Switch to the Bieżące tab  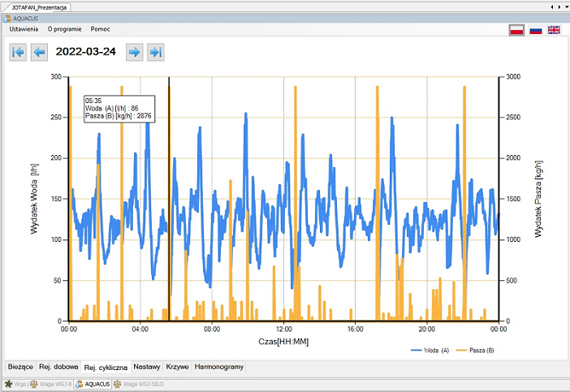click(20, 367)
